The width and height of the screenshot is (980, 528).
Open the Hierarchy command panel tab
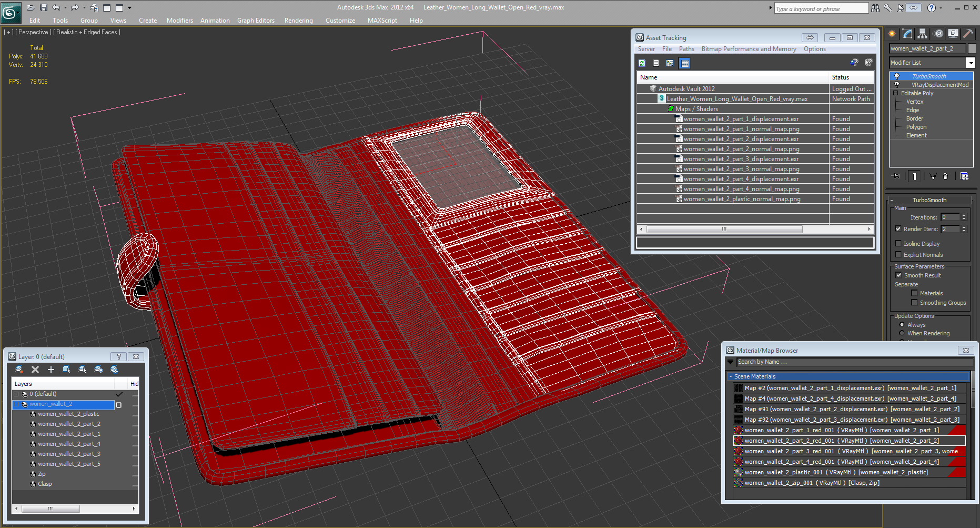923,34
